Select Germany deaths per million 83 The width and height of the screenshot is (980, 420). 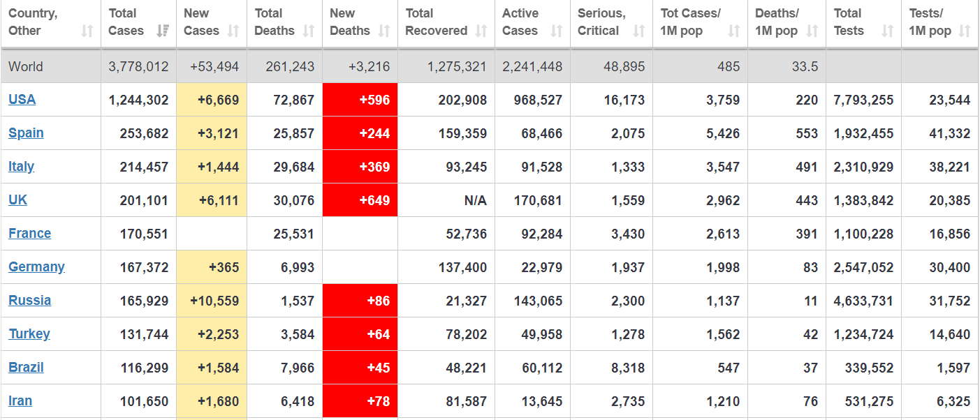pos(810,267)
